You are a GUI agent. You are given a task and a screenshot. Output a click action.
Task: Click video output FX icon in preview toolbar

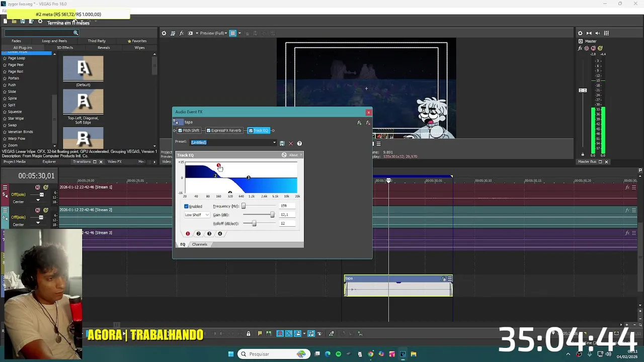coord(182,33)
